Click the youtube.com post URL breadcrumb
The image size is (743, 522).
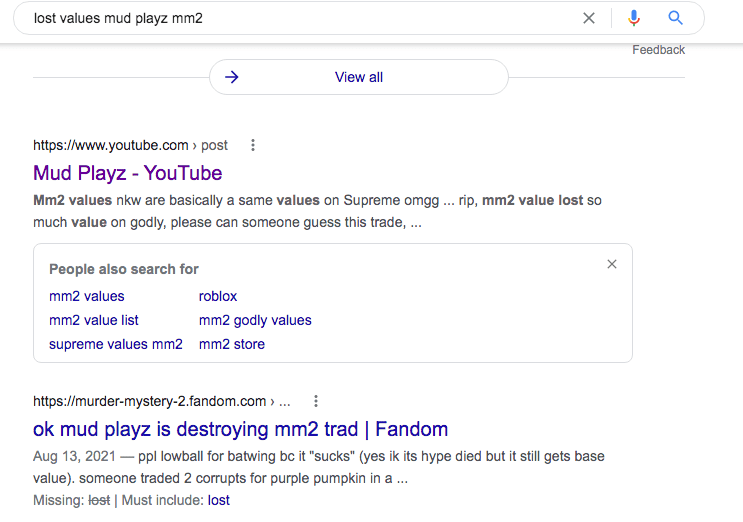[130, 145]
